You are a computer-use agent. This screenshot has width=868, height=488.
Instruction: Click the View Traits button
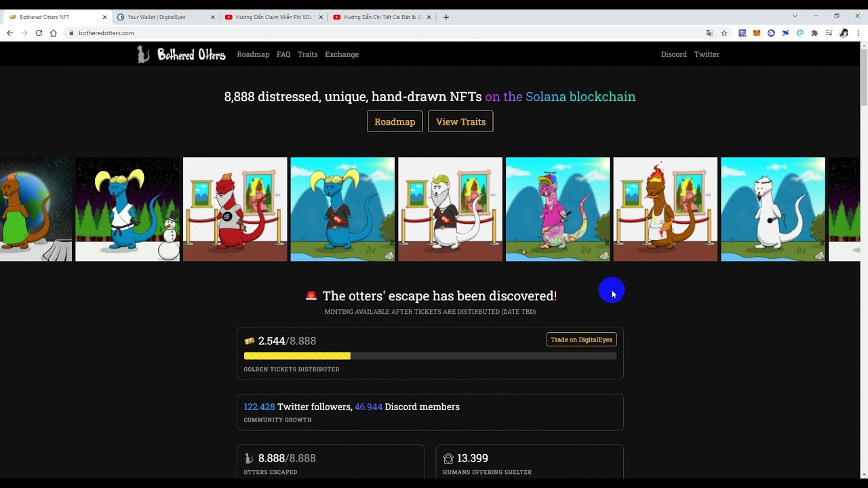pos(460,121)
